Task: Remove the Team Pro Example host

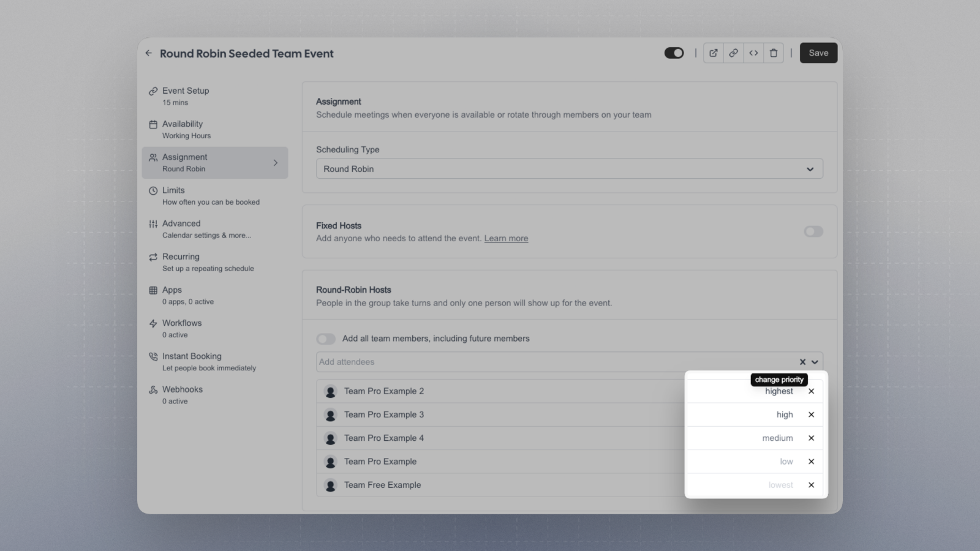Action: [811, 462]
